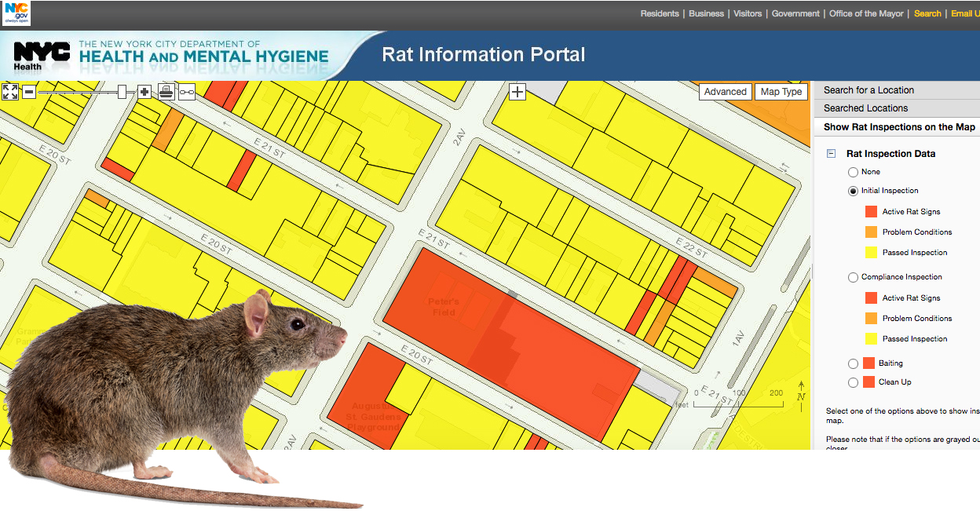Click the Map Type button
The height and width of the screenshot is (511, 980).
point(781,92)
